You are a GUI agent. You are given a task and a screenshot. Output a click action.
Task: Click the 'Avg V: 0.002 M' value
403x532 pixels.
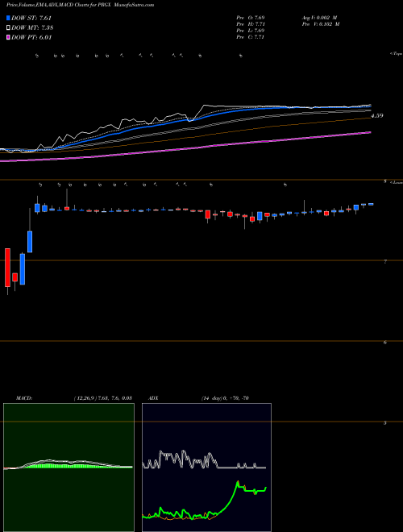[320, 17]
